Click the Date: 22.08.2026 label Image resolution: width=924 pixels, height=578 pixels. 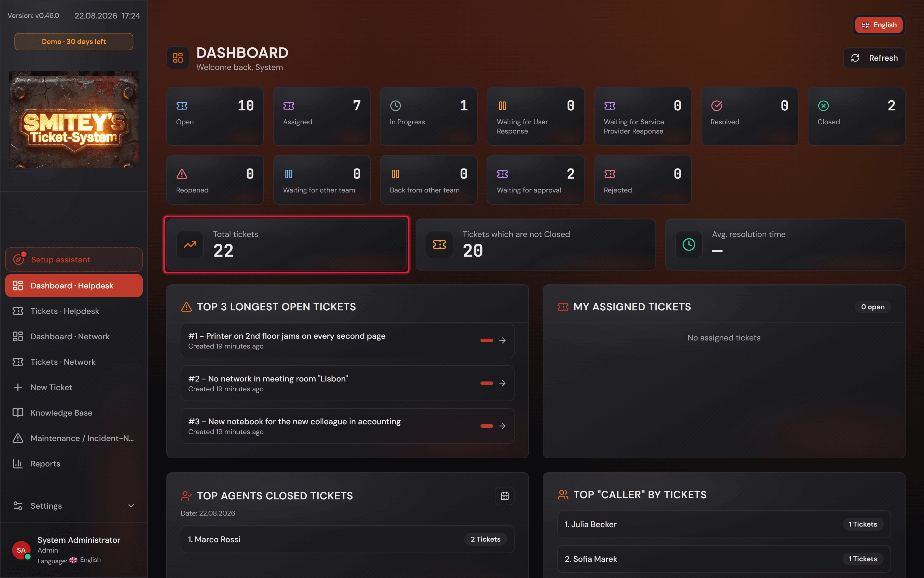208,513
